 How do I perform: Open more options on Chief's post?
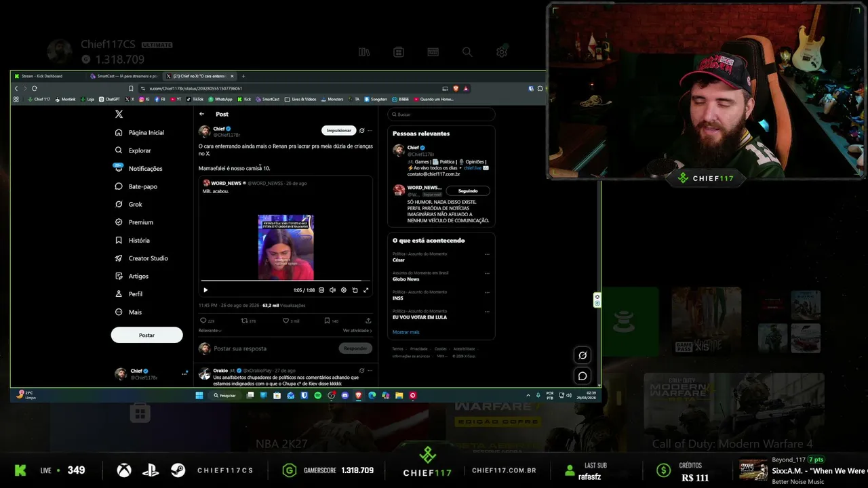point(370,130)
